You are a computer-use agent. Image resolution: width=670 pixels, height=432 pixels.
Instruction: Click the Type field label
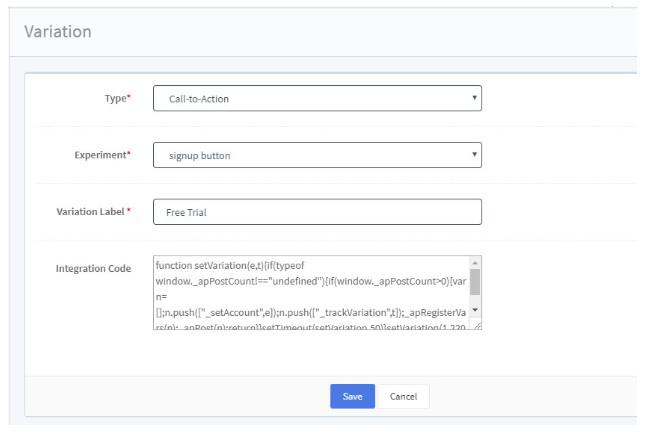coord(113,99)
